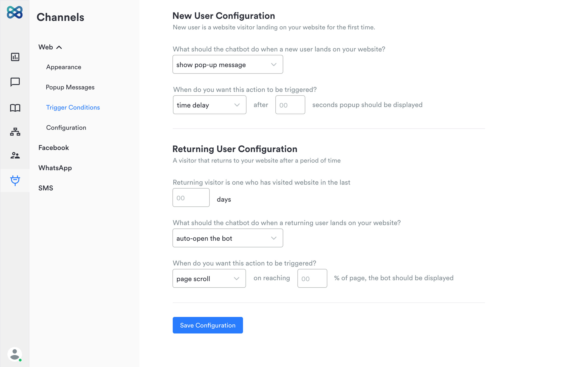Go to Appearance settings
The width and height of the screenshot is (588, 367).
[64, 67]
